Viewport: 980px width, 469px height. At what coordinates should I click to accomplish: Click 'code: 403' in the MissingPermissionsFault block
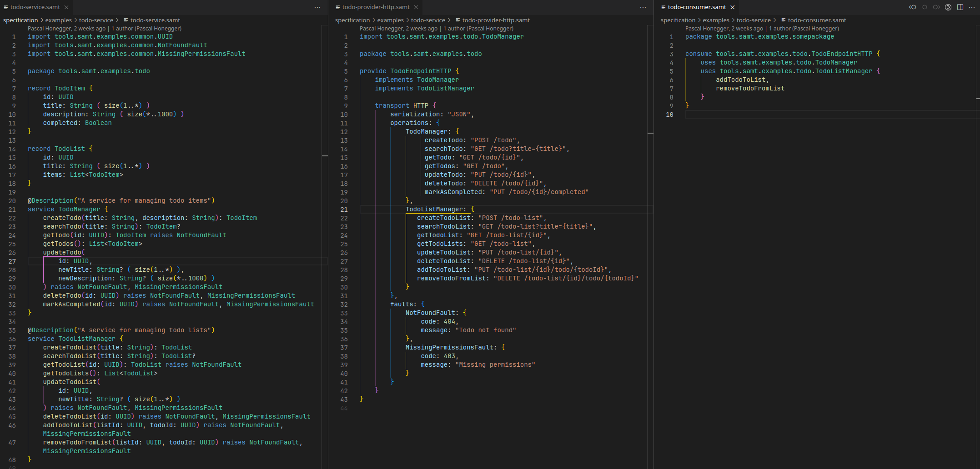440,356
